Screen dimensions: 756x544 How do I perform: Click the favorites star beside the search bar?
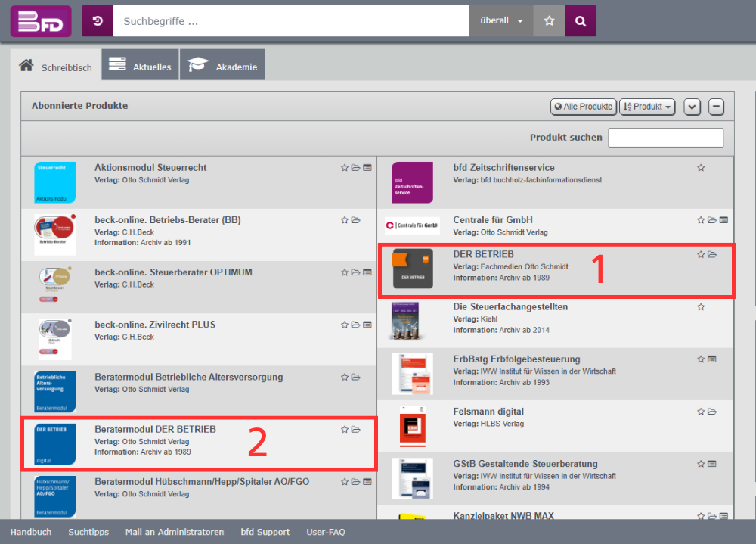[x=549, y=21]
